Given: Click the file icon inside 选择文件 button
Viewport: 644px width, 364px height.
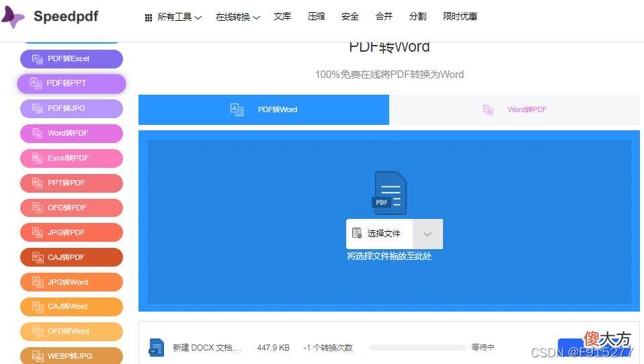Looking at the screenshot, I should 357,234.
